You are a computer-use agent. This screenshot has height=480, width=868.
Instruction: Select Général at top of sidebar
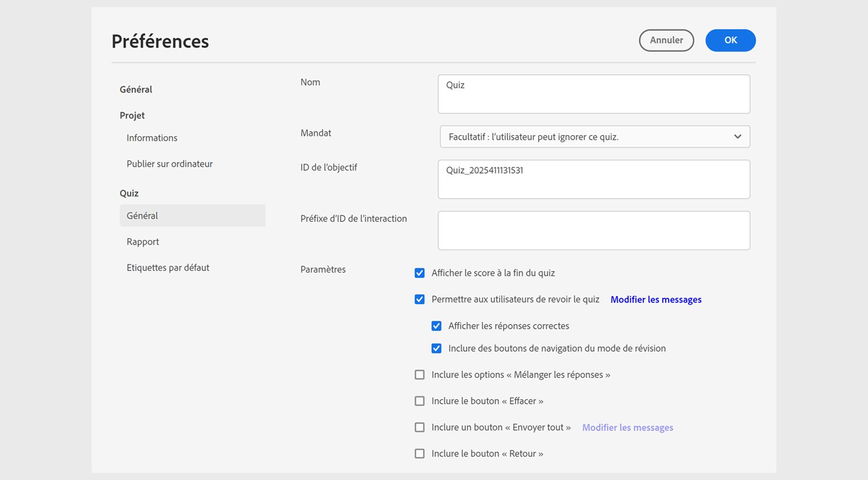point(136,90)
